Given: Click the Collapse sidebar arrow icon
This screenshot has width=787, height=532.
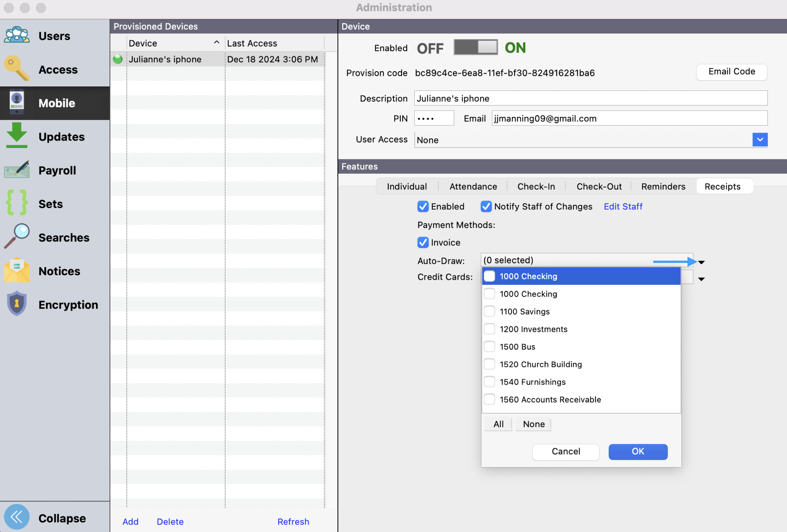Looking at the screenshot, I should (x=17, y=517).
